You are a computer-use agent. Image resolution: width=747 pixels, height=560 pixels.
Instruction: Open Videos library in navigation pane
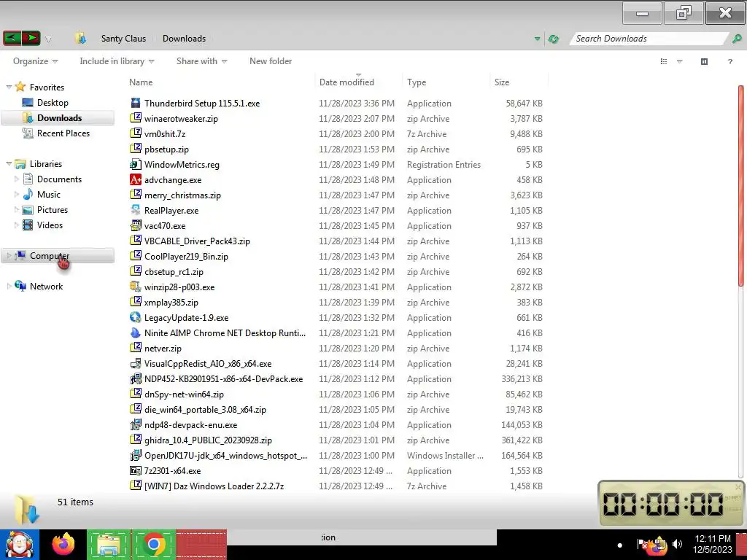coord(50,225)
